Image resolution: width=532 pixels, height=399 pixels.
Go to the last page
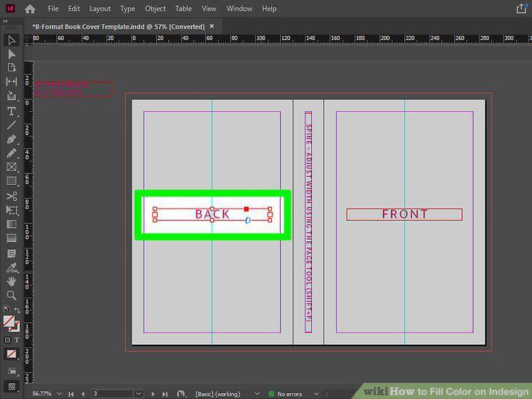(x=165, y=394)
